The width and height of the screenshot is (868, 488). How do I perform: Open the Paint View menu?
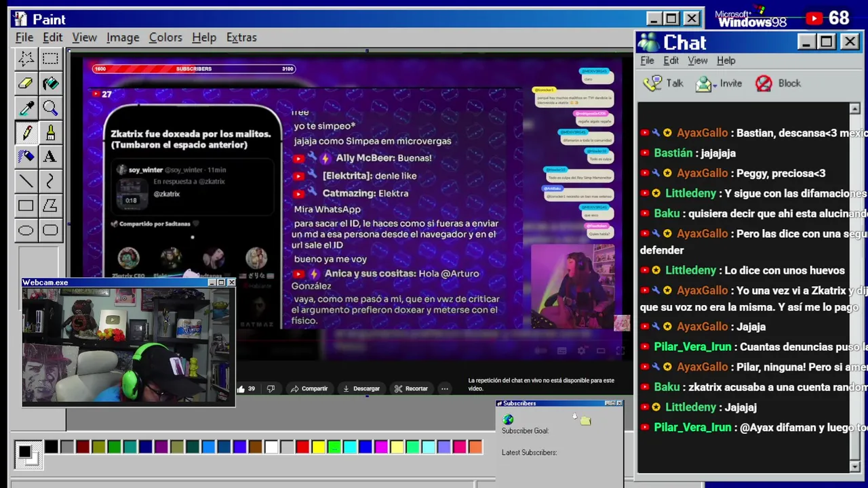tap(85, 37)
